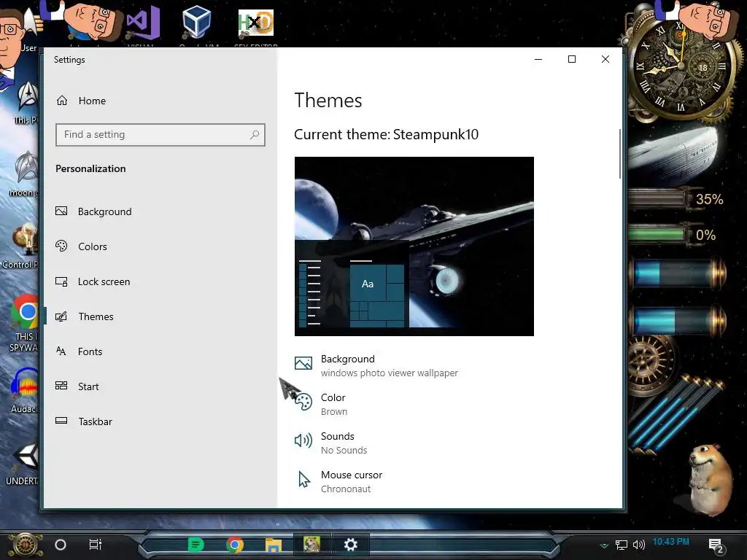Open the 10:43 PM taskbar clock
Screen dimensions: 747x560
pyautogui.click(x=671, y=542)
